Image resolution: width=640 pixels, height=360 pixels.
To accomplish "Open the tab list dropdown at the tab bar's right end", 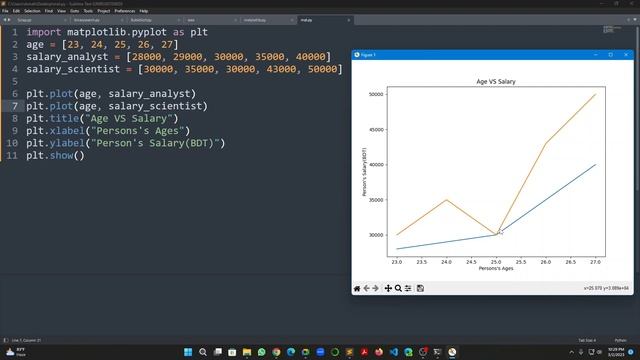I will 635,20.
